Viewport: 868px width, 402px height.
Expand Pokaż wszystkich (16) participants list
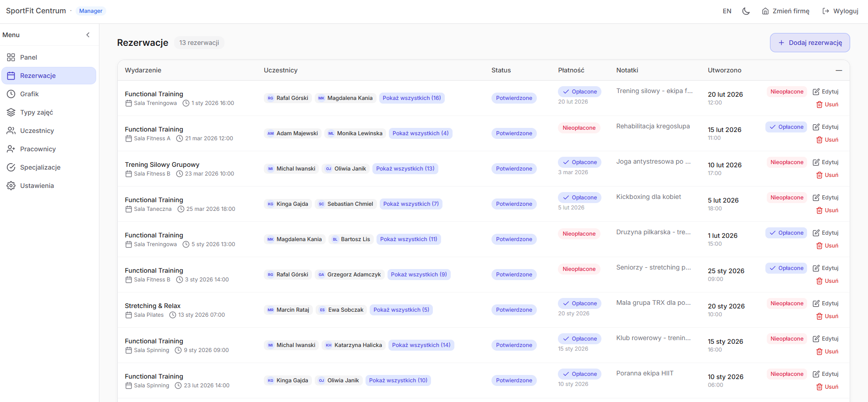point(411,98)
